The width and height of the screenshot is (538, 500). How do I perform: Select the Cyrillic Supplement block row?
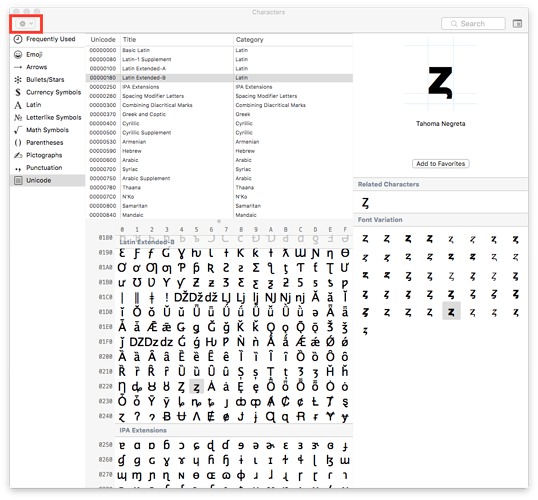click(219, 132)
